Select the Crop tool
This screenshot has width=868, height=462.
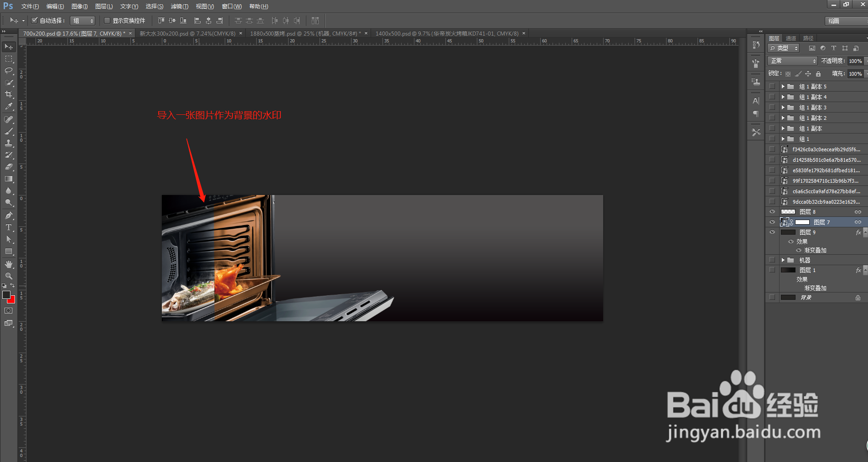point(9,94)
